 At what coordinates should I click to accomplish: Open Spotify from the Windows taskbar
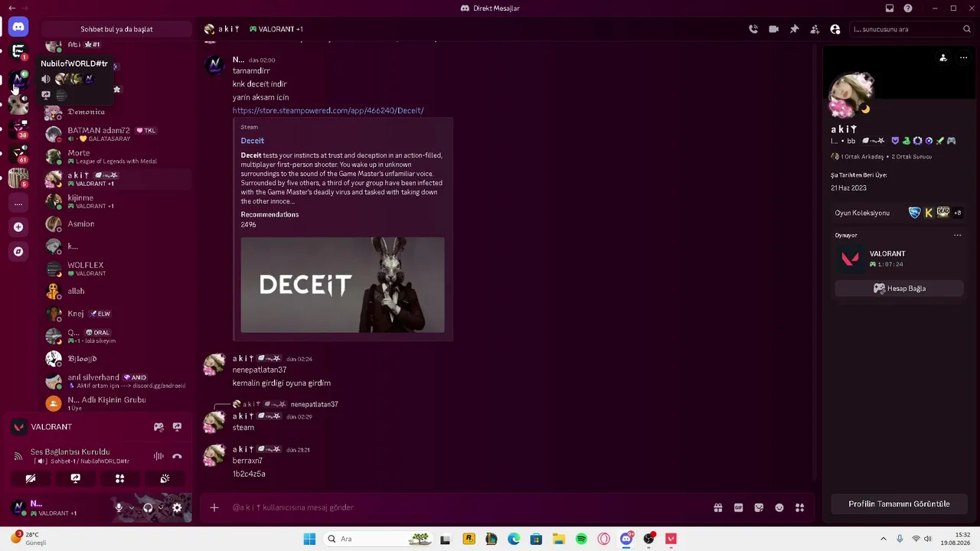(x=581, y=539)
